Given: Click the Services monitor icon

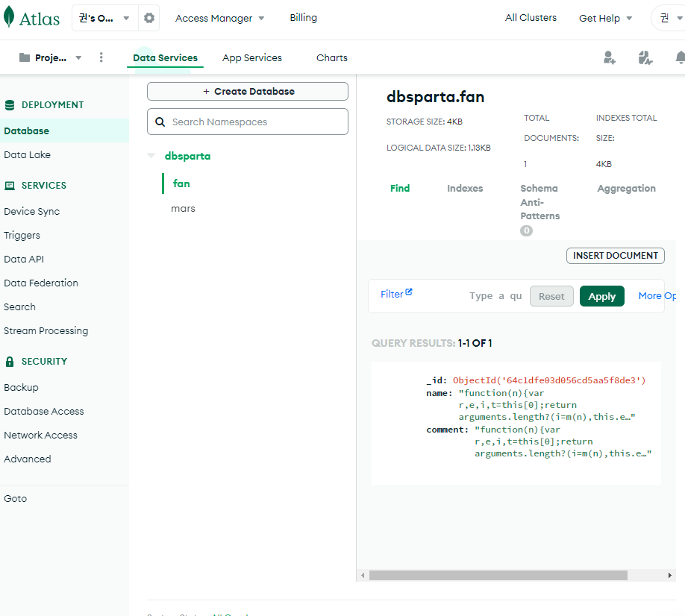Looking at the screenshot, I should click(10, 186).
